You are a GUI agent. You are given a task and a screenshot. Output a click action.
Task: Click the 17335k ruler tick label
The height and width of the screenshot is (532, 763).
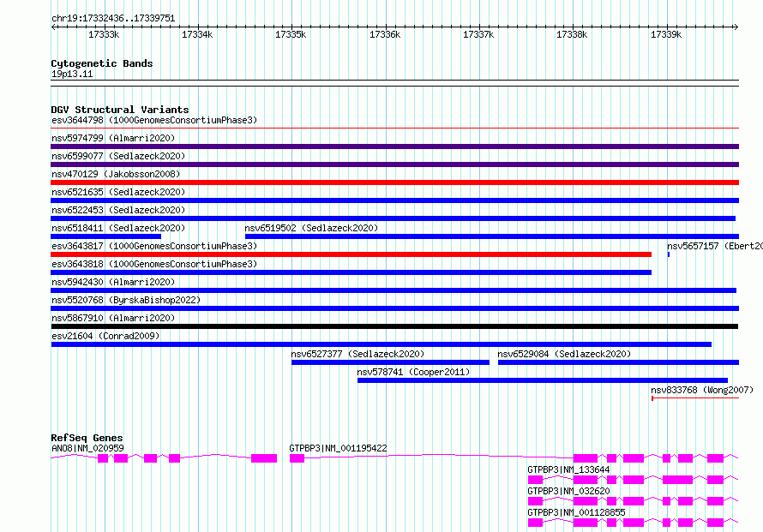coord(291,34)
